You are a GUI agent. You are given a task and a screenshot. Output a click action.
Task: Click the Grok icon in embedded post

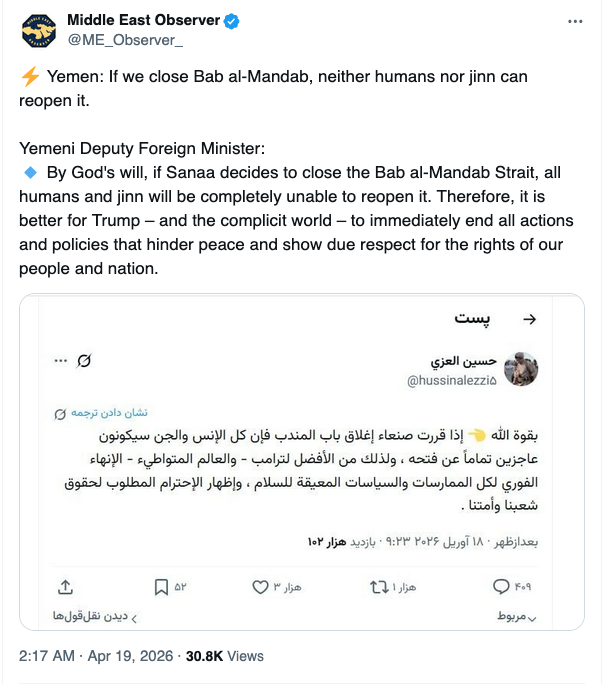tap(87, 360)
